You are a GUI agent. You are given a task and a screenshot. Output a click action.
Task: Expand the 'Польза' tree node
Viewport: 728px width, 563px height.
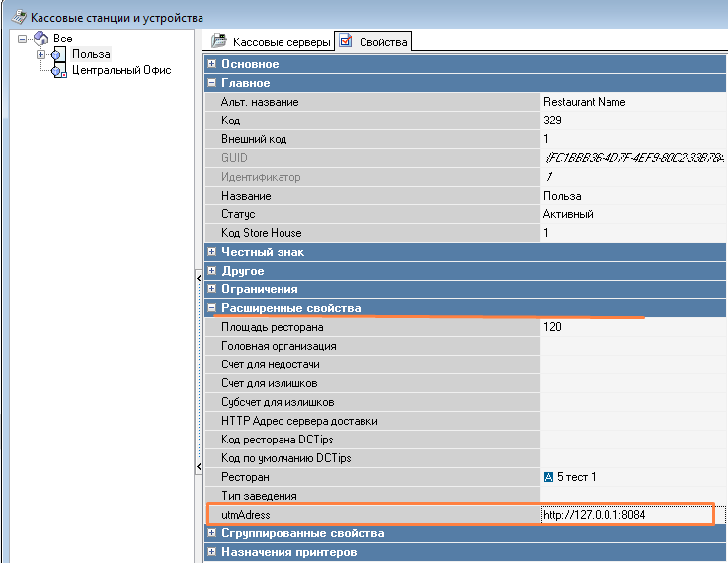tap(41, 54)
